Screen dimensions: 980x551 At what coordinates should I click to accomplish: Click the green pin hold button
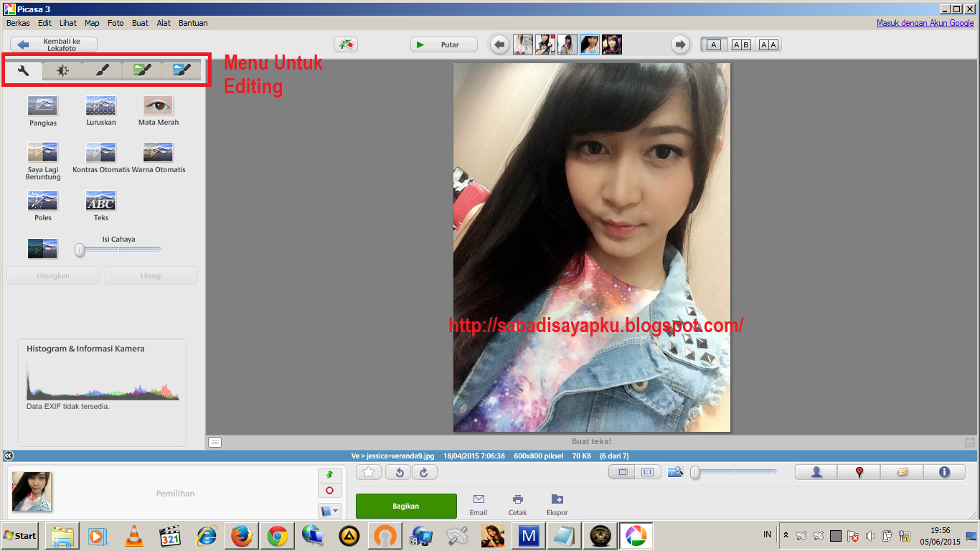pos(329,475)
